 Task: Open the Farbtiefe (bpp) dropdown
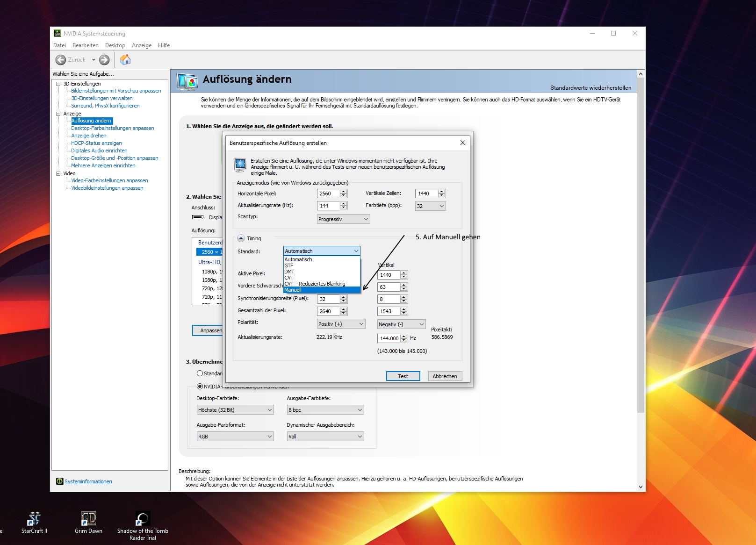[x=430, y=206]
